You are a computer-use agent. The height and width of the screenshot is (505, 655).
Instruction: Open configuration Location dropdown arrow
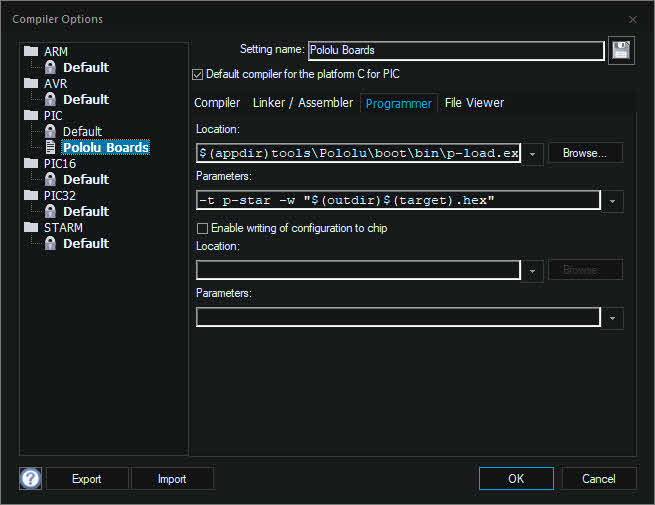532,272
